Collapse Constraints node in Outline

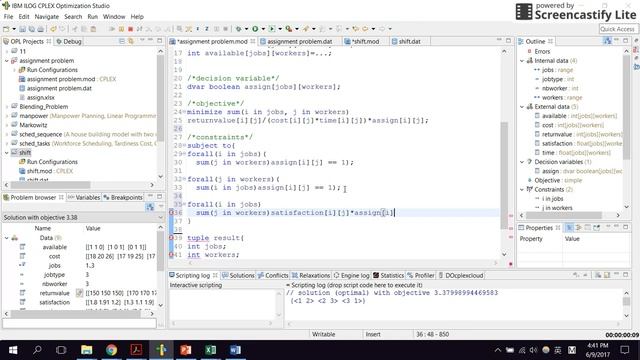pyautogui.click(x=522, y=189)
